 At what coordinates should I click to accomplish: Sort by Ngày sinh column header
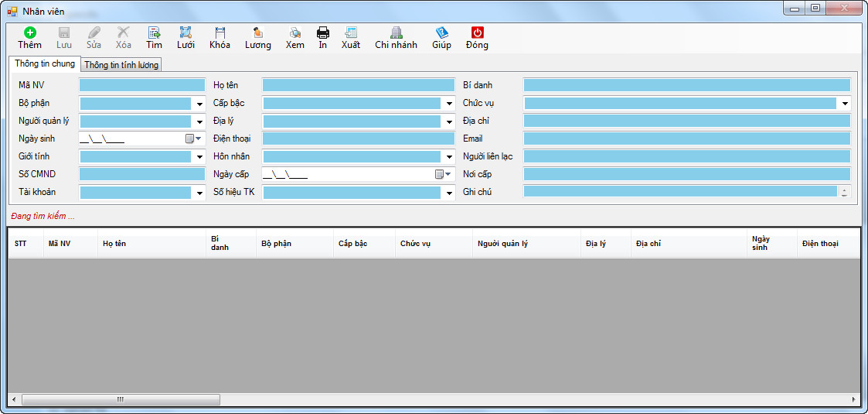pos(771,243)
